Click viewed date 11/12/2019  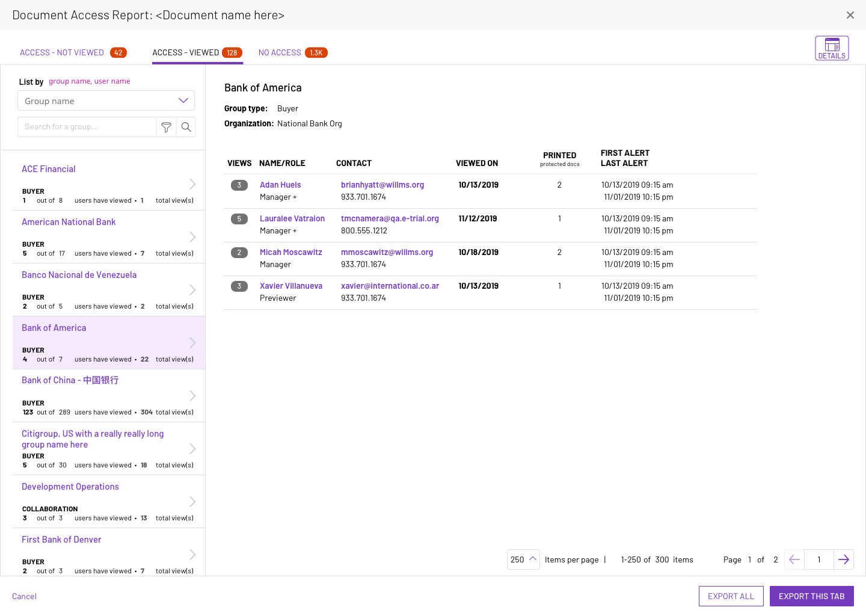[478, 218]
